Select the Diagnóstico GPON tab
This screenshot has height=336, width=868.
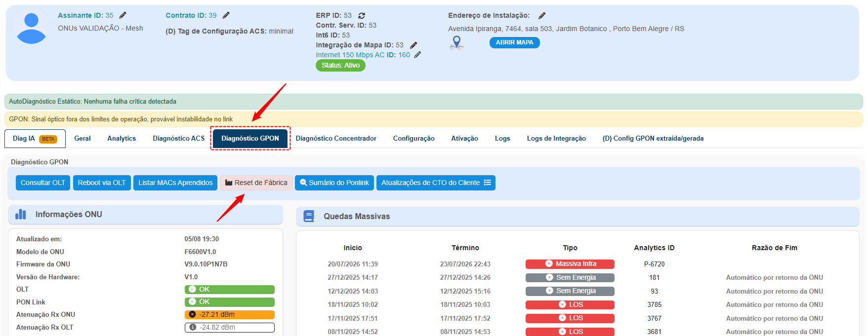coord(250,139)
